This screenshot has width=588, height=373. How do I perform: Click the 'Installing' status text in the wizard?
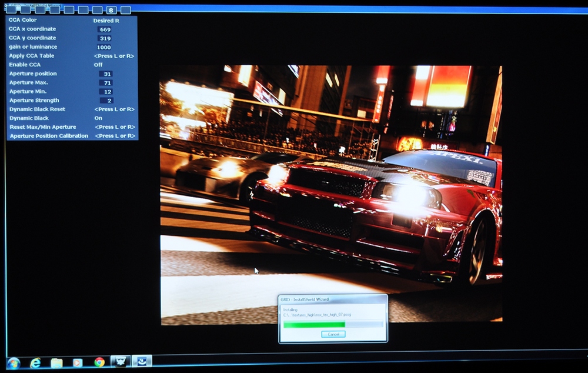point(290,310)
